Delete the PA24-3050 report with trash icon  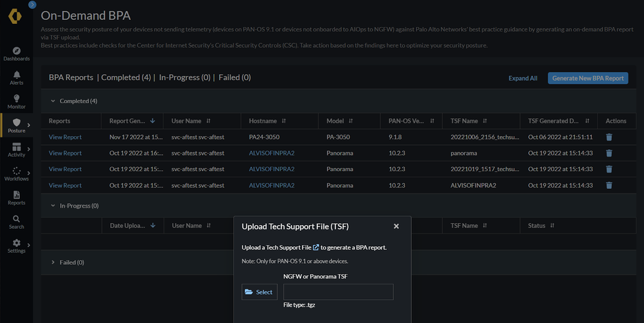[609, 137]
